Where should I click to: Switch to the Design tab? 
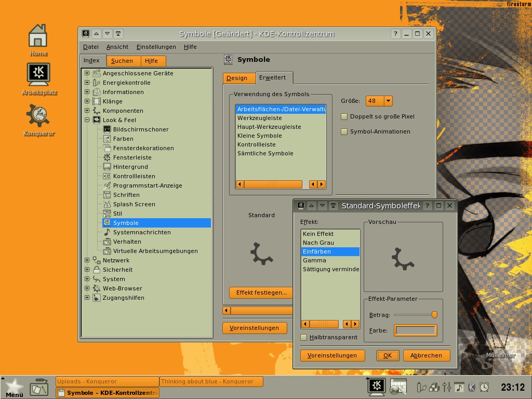[x=239, y=78]
